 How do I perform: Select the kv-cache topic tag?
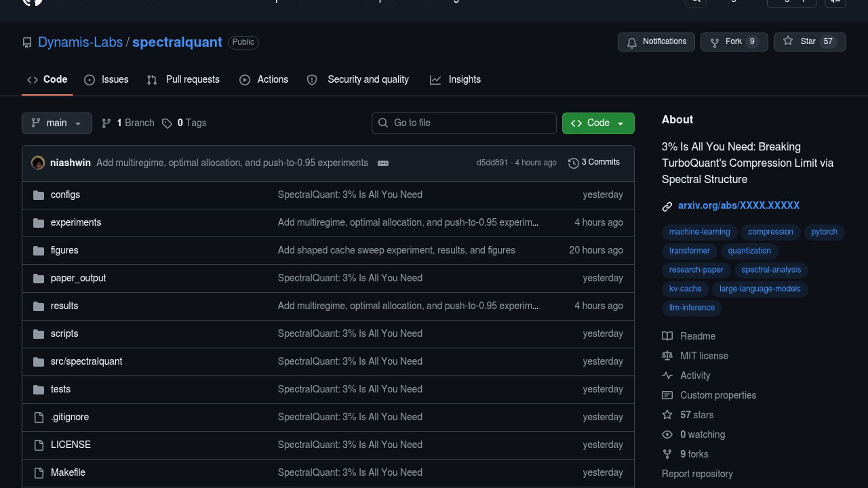tap(685, 289)
